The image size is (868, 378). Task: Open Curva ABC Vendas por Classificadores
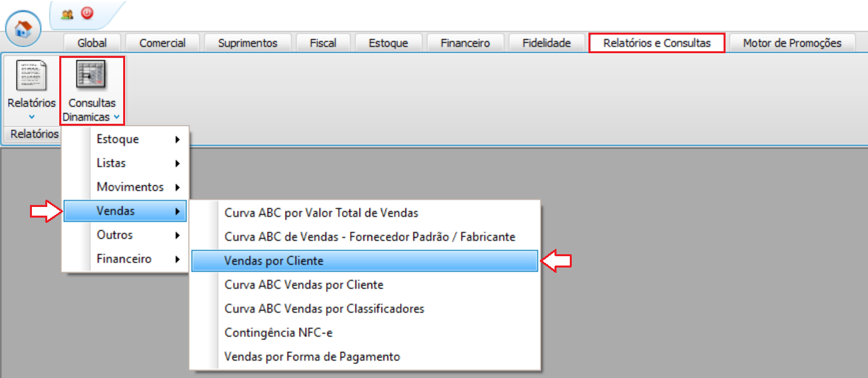364,309
